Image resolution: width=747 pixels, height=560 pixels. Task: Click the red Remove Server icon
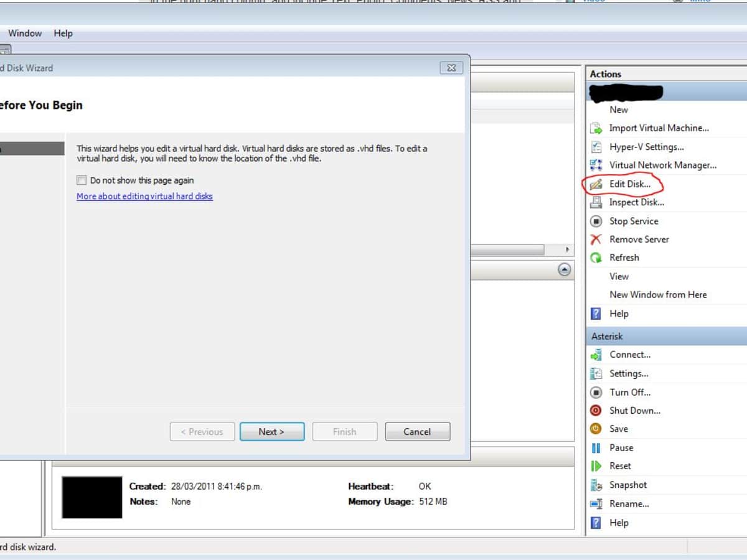(x=596, y=240)
